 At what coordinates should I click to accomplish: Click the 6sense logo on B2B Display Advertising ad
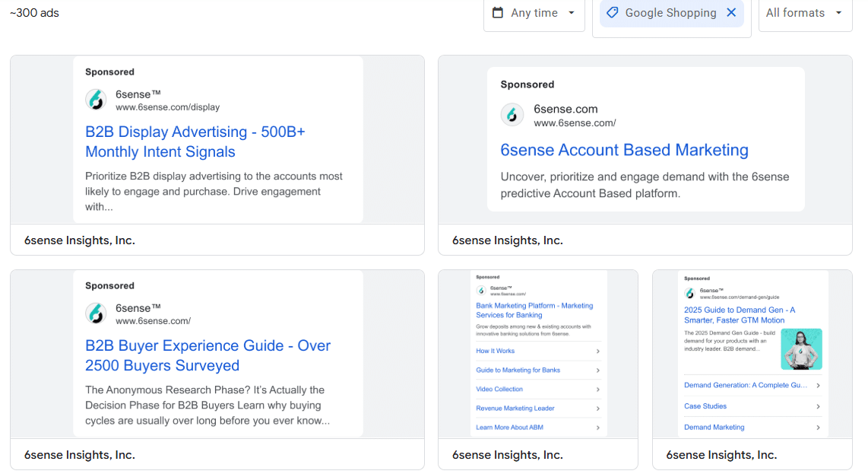click(96, 100)
